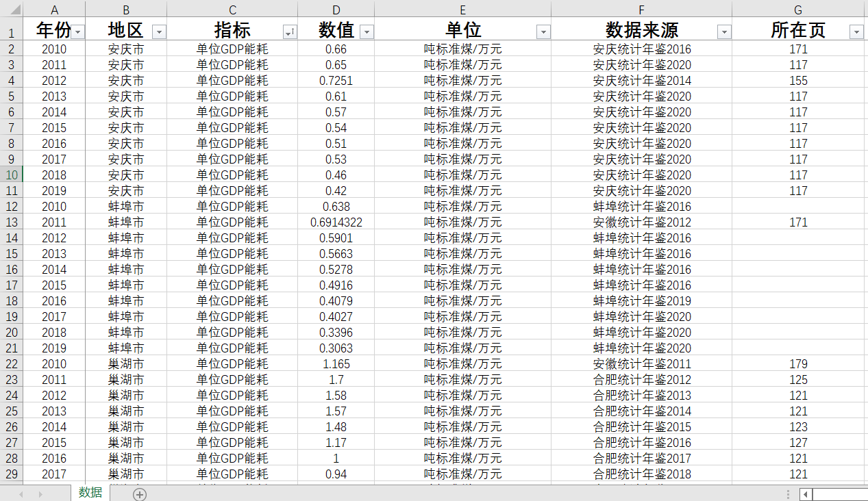
Task: Click cell 安徽统计年鉴2011
Action: [642, 363]
